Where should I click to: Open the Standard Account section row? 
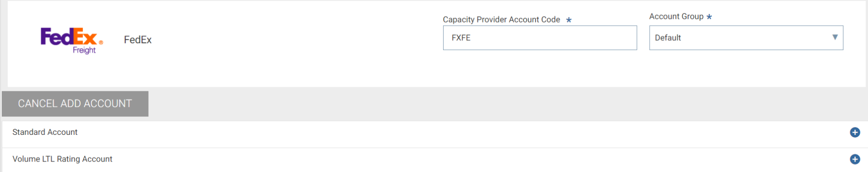coord(434,132)
